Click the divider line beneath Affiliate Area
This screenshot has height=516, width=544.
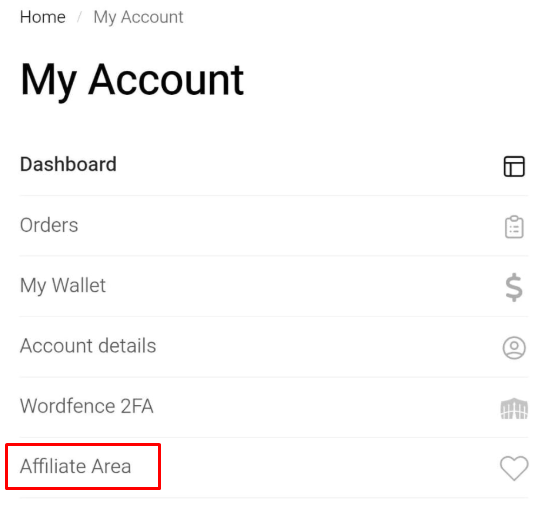point(274,498)
